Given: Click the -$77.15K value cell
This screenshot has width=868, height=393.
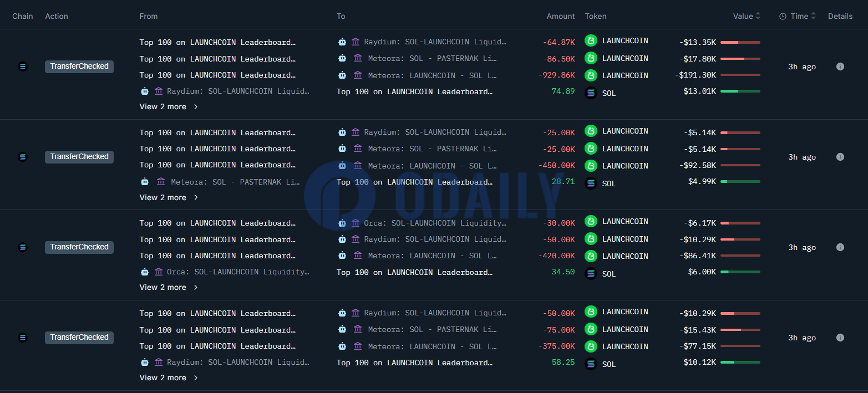Looking at the screenshot, I should pyautogui.click(x=698, y=346).
